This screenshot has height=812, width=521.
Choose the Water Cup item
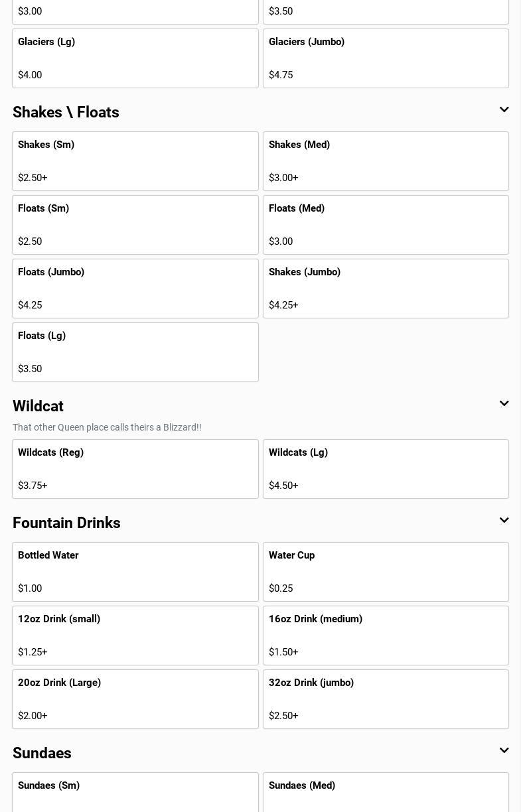point(386,572)
